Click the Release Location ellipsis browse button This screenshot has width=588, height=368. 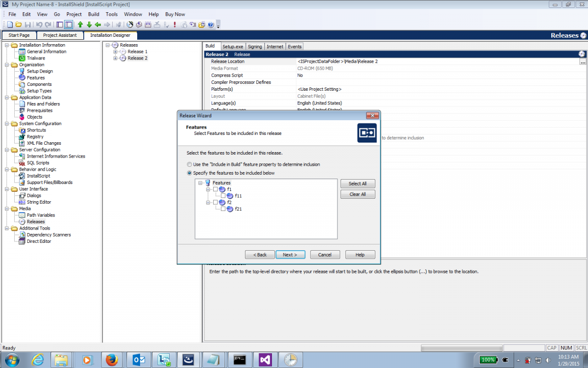tap(583, 62)
